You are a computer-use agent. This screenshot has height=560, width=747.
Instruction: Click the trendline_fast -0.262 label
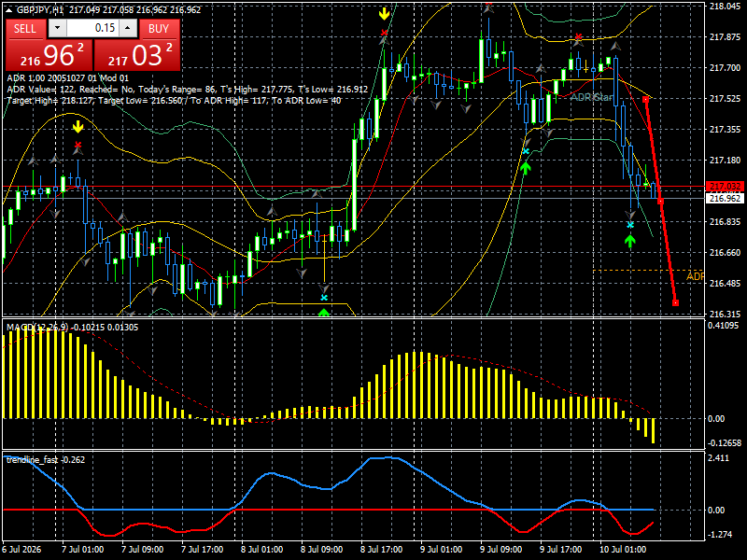click(46, 459)
